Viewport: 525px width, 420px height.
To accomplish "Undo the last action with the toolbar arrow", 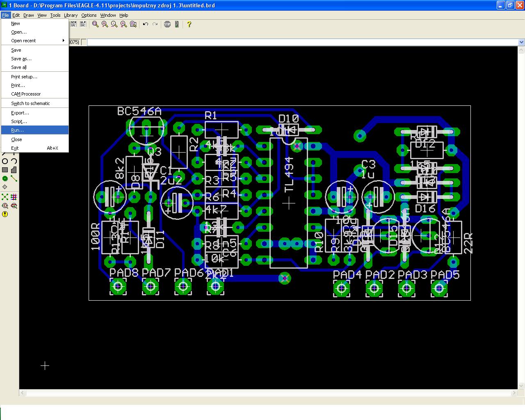I will 145,24.
